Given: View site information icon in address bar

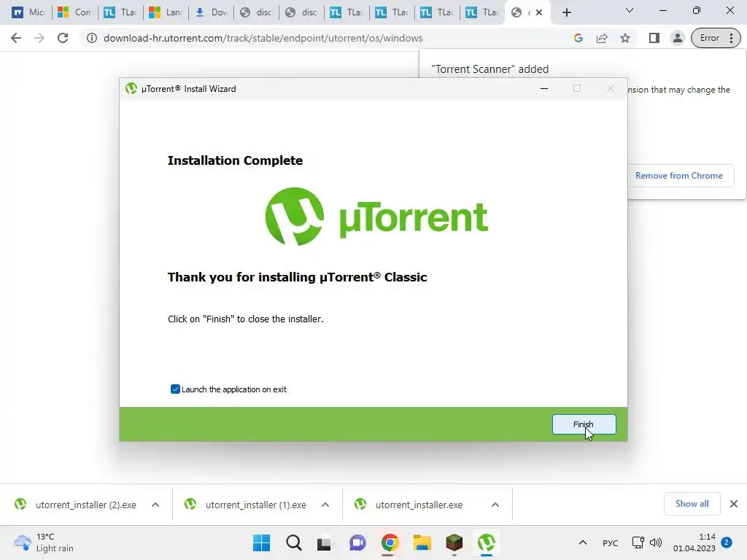Looking at the screenshot, I should coord(92,38).
